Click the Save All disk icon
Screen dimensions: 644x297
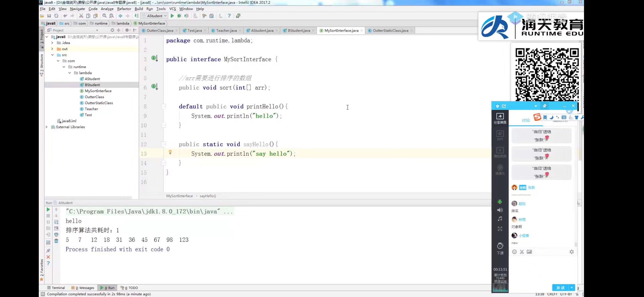click(x=49, y=16)
